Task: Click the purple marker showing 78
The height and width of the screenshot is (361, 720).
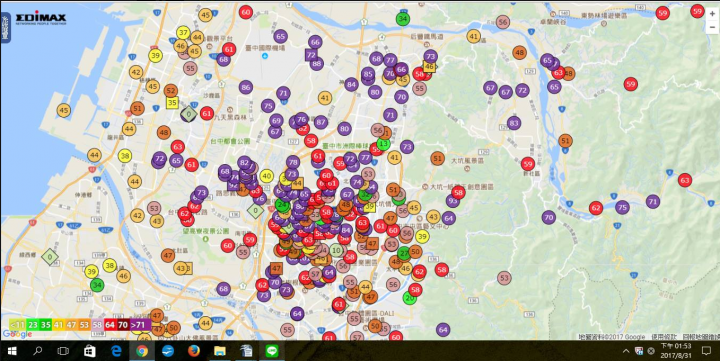Action: point(293,162)
